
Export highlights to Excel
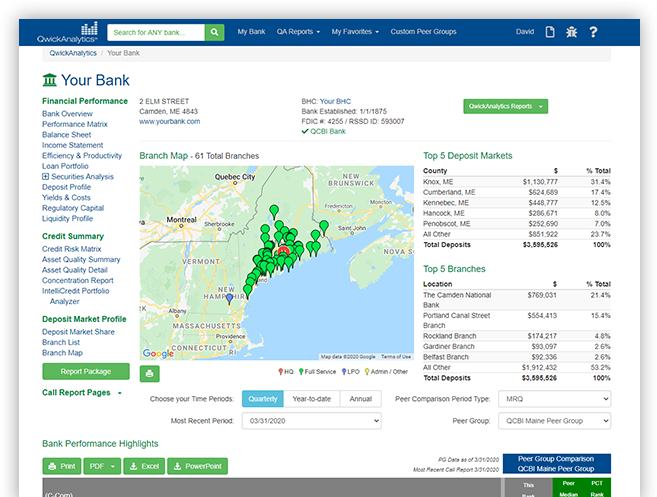(x=143, y=466)
